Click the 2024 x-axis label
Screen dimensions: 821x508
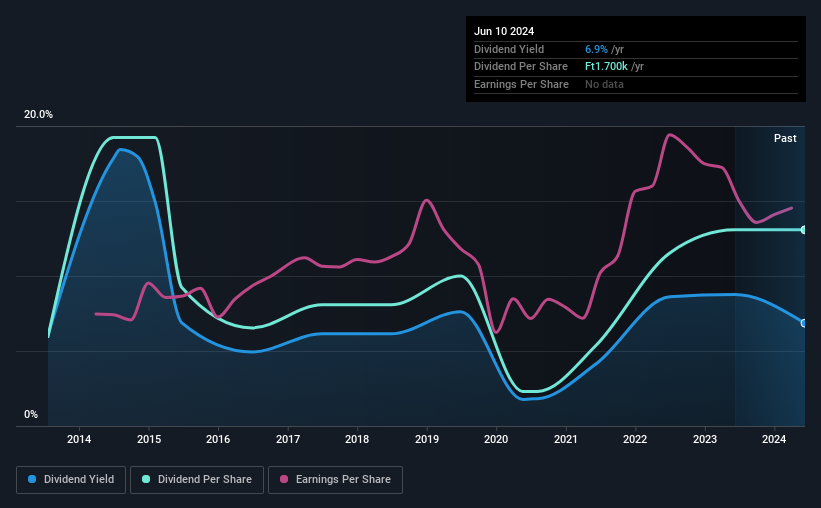(x=774, y=439)
